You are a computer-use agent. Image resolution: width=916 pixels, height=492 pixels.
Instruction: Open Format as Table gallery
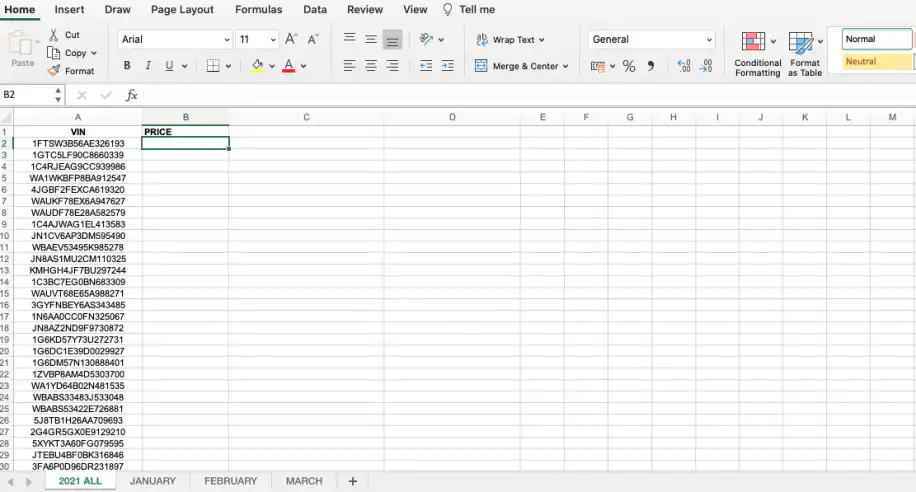click(805, 55)
